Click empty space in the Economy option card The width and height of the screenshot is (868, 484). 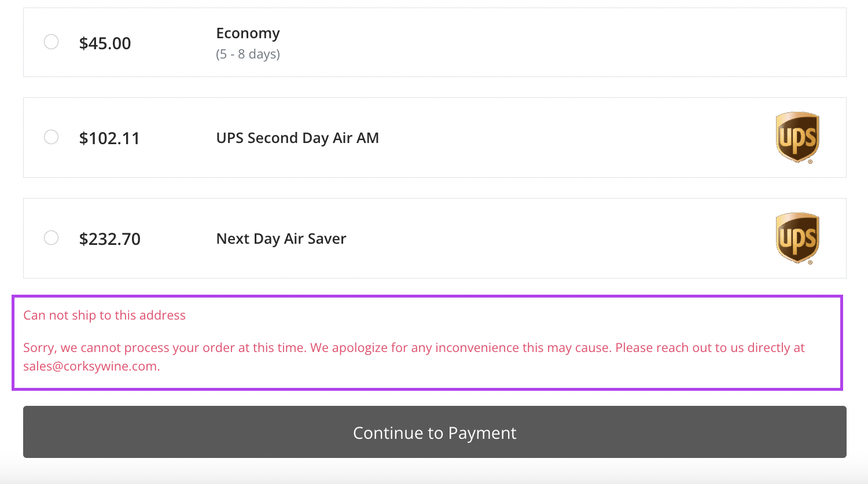click(x=521, y=42)
